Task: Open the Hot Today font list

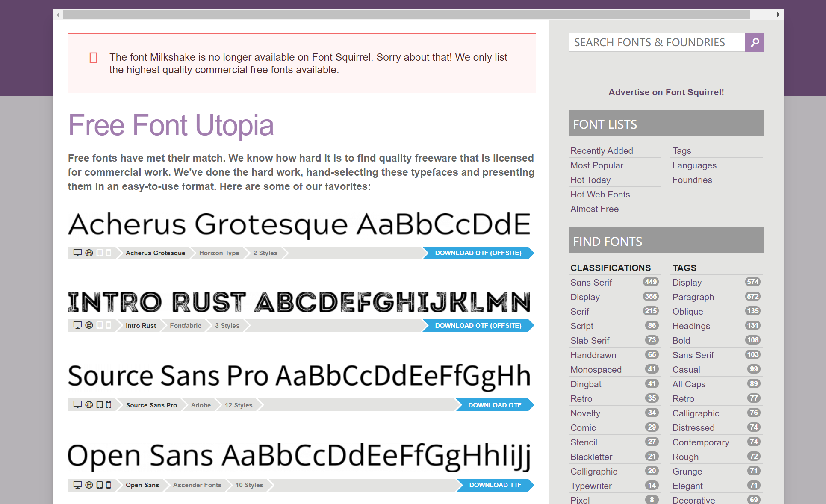Action: [x=590, y=180]
